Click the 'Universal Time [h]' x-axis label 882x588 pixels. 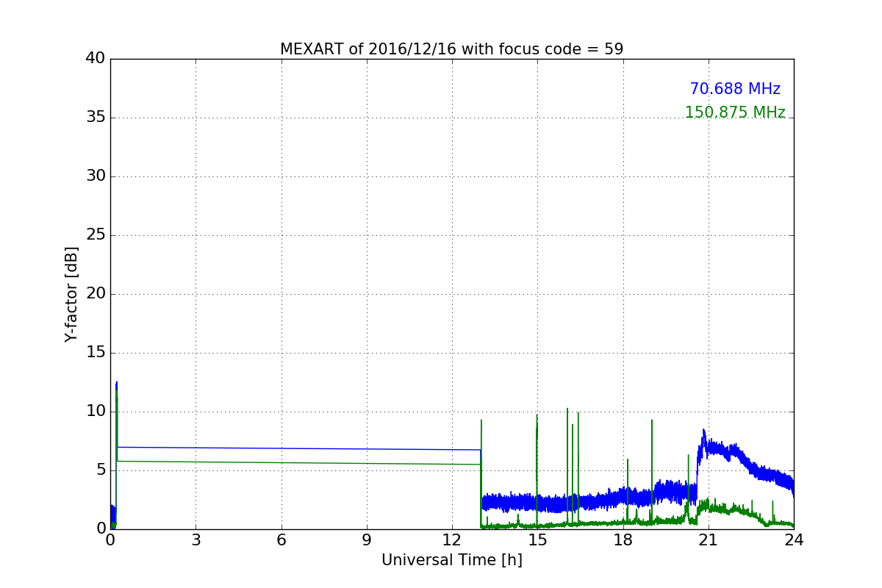[x=451, y=560]
